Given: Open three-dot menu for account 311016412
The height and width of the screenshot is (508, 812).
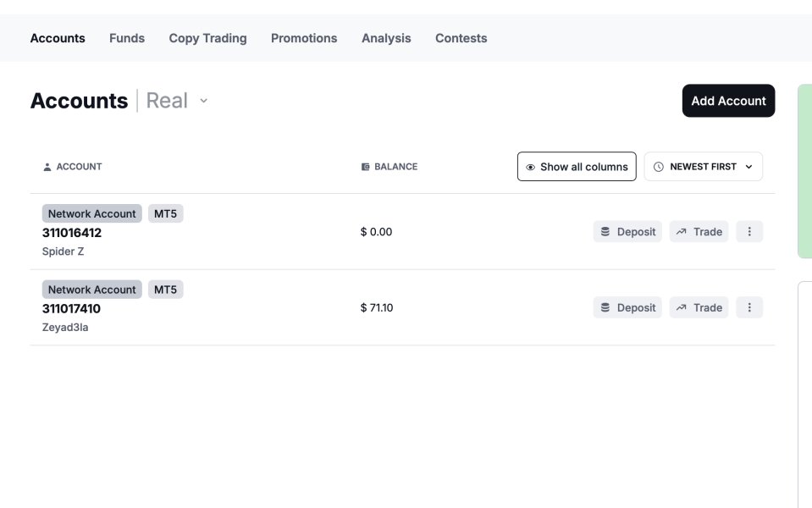Looking at the screenshot, I should coord(749,232).
